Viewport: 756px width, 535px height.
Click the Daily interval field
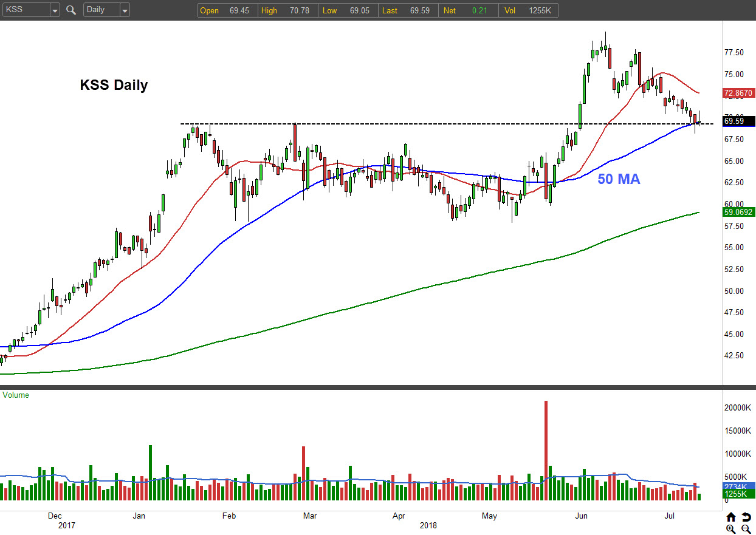click(x=101, y=10)
